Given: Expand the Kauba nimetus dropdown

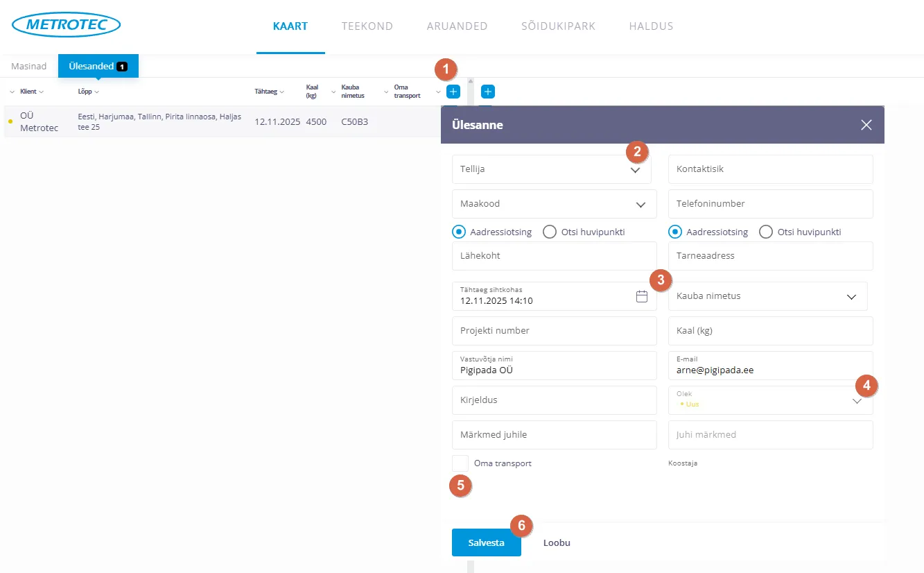Looking at the screenshot, I should 851,296.
